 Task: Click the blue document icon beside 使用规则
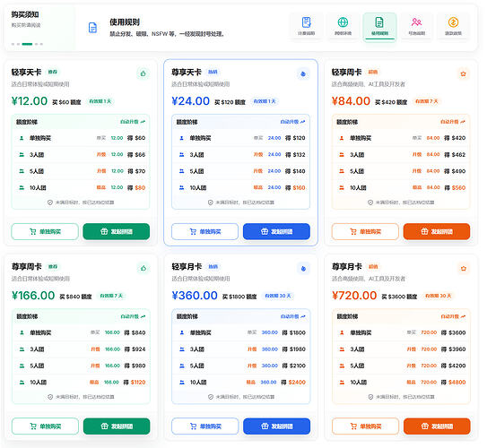(92, 28)
